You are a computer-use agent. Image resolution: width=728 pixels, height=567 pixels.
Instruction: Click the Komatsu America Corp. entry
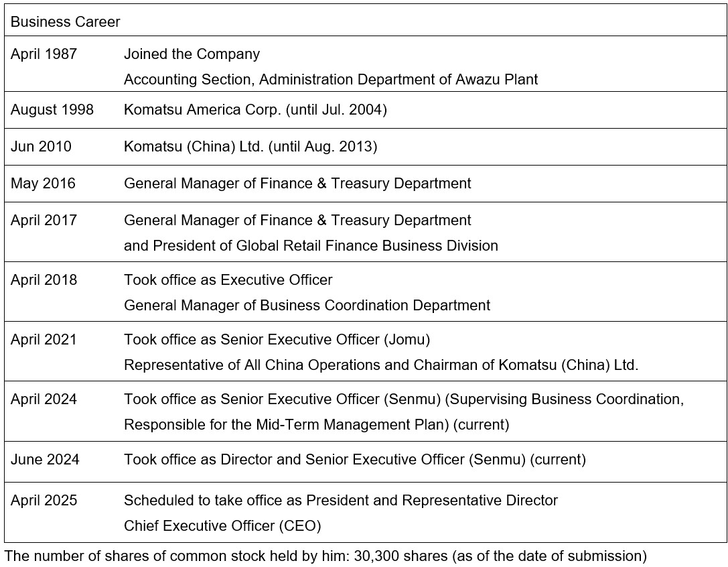point(255,110)
